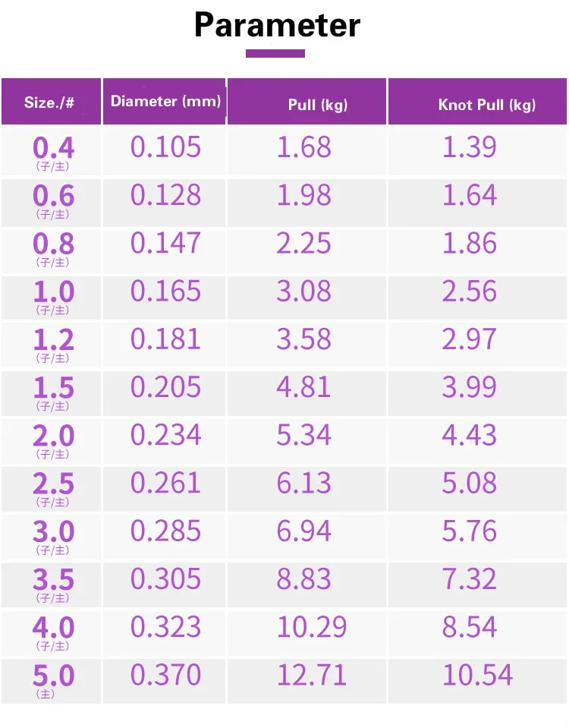
Task: Click the Diameter (mm) column header
Action: pos(165,101)
